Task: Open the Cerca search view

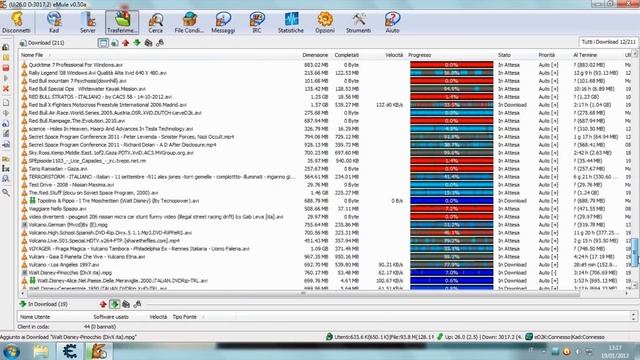Action: click(156, 22)
